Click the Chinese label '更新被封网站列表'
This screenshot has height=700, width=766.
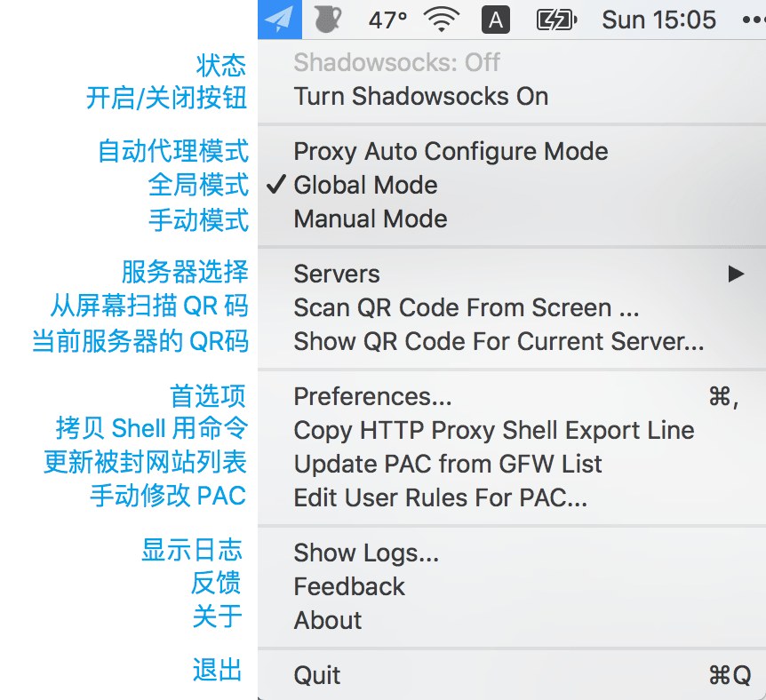[x=145, y=462]
